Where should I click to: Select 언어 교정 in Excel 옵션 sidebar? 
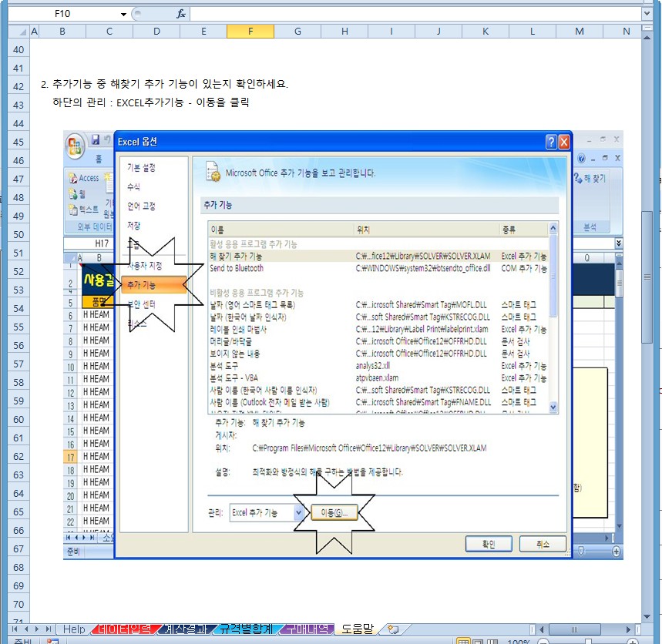click(142, 206)
